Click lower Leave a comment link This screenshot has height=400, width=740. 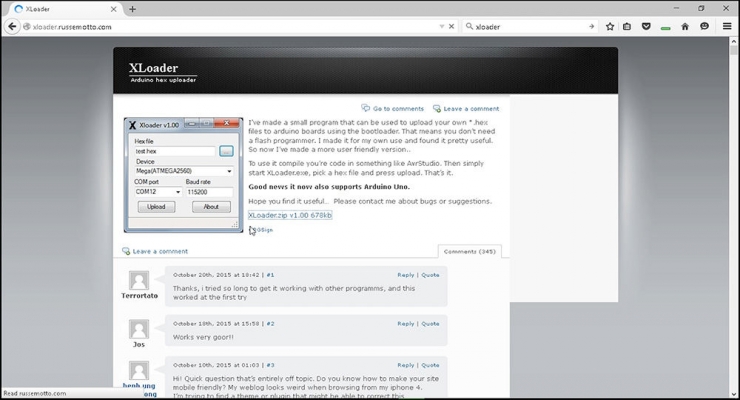[155, 251]
